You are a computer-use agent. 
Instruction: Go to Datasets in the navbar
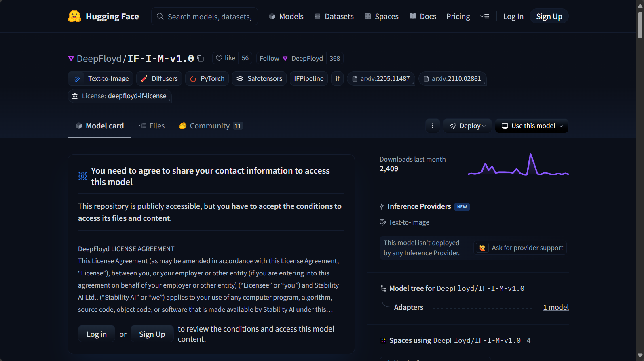[x=334, y=17]
